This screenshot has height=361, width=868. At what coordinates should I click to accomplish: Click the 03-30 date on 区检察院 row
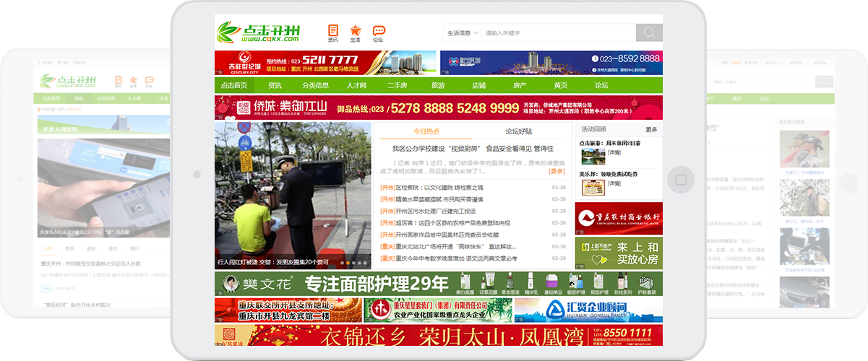[559, 188]
